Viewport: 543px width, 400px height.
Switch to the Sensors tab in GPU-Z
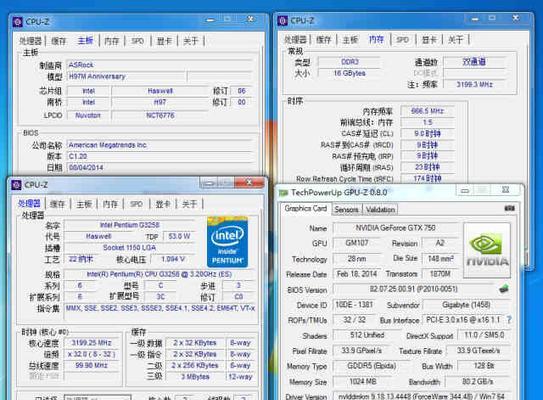tap(346, 210)
